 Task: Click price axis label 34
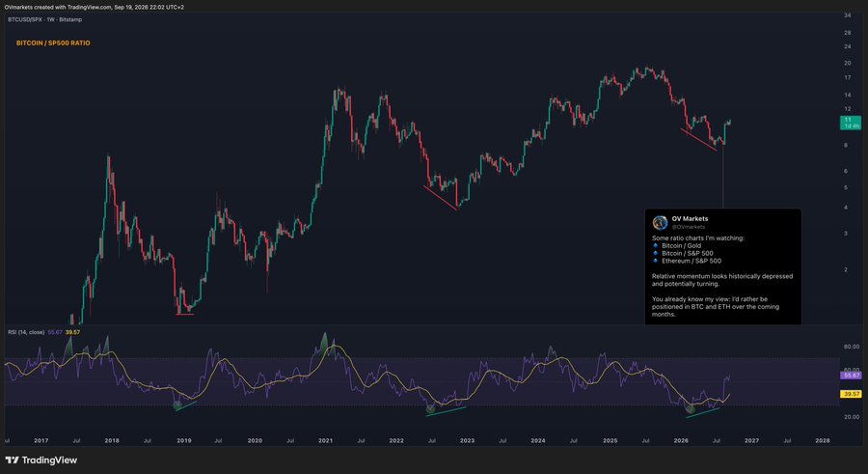click(848, 15)
